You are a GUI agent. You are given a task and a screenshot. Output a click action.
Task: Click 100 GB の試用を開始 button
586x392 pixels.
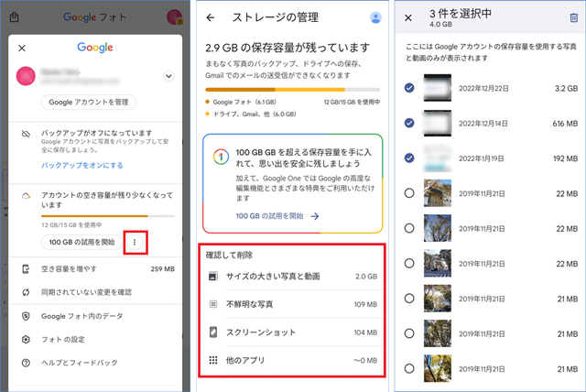tap(81, 242)
